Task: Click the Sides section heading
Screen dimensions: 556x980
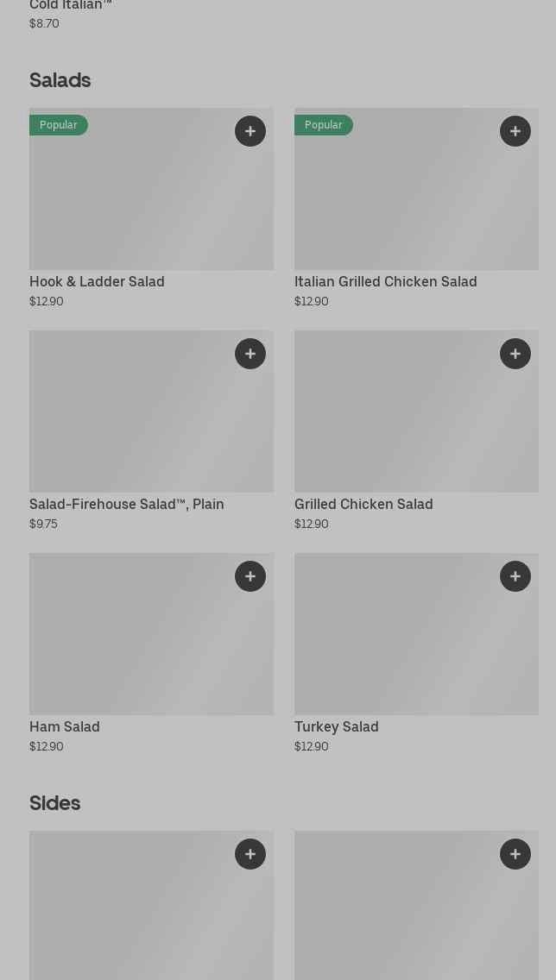Action: coord(54,803)
